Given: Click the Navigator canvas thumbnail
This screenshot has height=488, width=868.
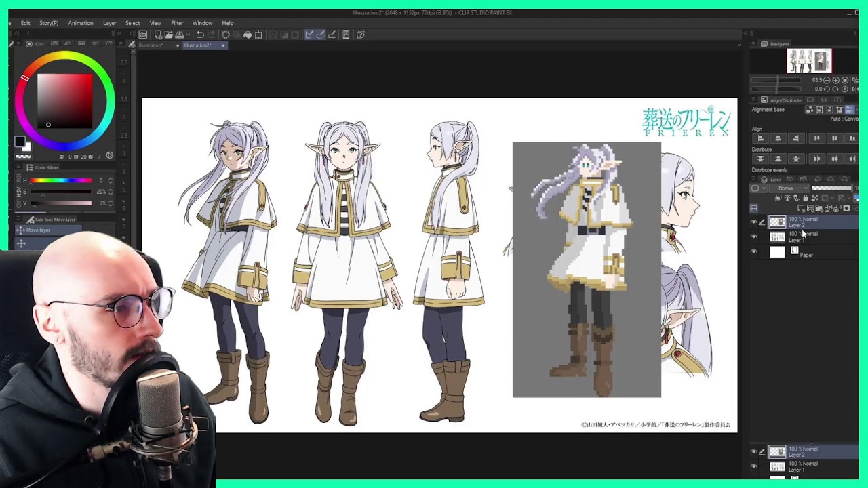Looking at the screenshot, I should click(x=809, y=61).
